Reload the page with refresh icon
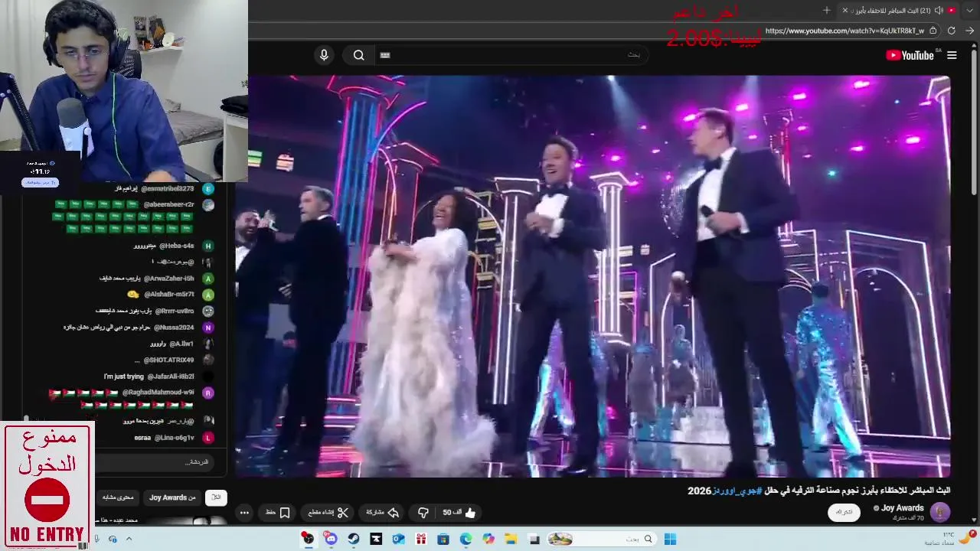 951,31
